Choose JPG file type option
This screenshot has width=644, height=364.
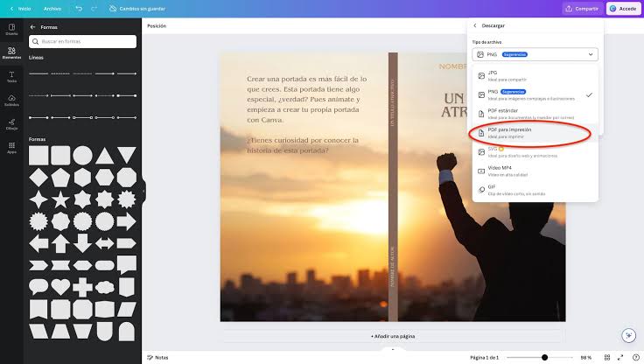[535, 75]
